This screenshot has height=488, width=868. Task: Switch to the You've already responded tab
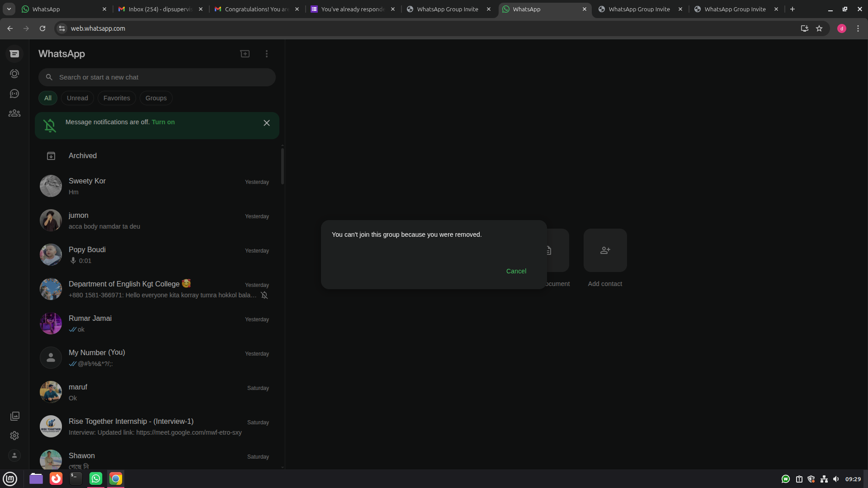(x=353, y=9)
